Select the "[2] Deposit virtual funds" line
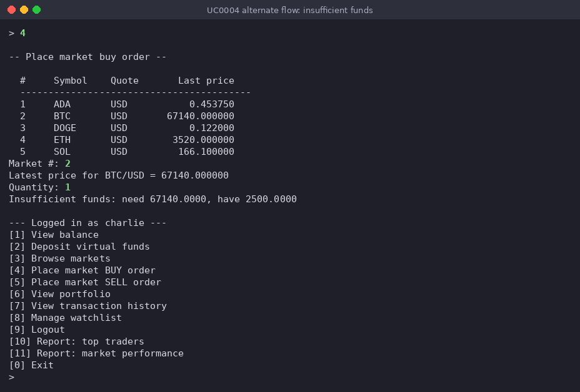 [x=79, y=247]
